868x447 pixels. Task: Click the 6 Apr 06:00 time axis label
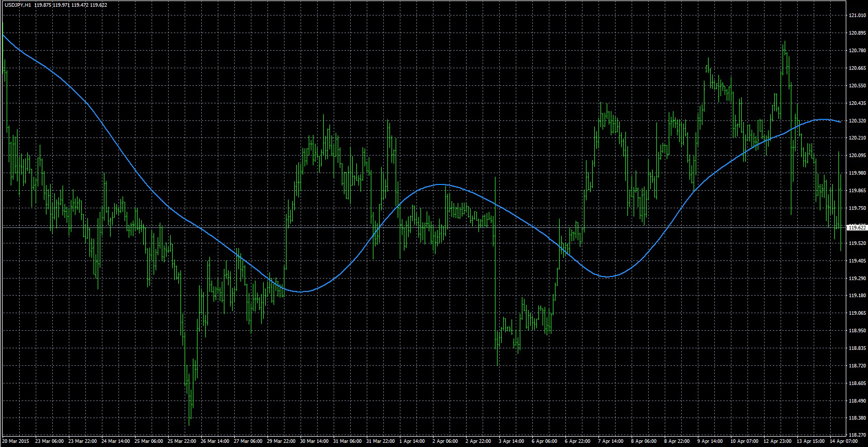(545, 442)
